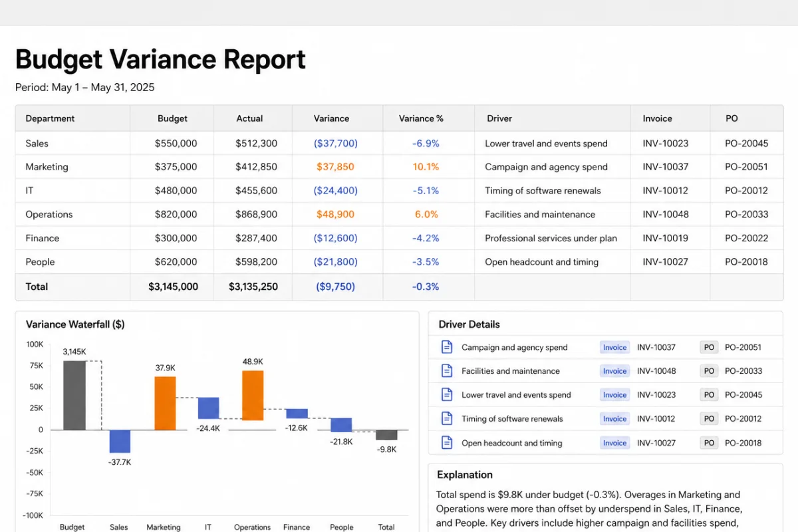Click the Budget column header
This screenshot has width=798, height=532.
coord(172,118)
